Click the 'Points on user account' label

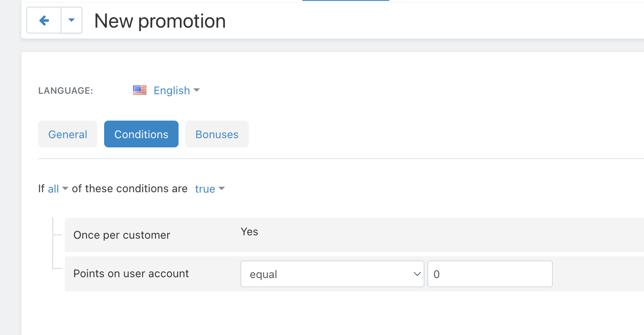(131, 273)
